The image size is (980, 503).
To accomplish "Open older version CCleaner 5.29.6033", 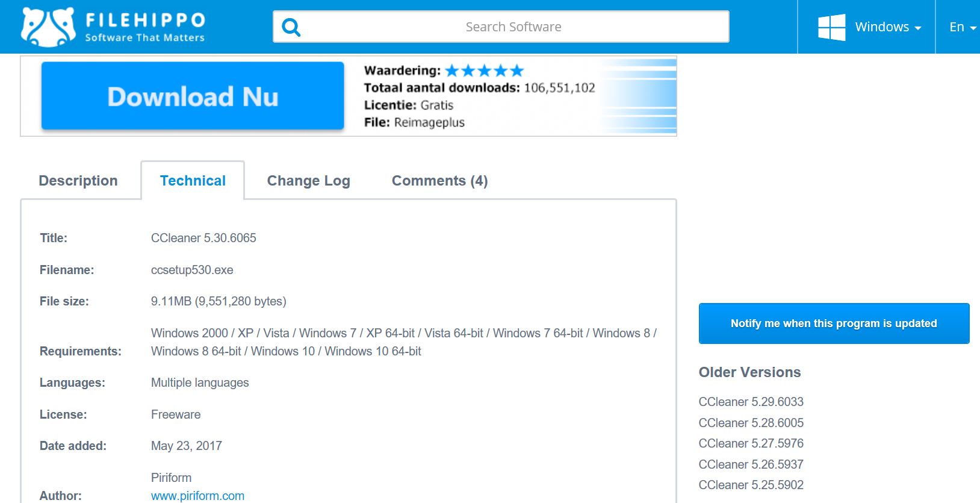I will [x=751, y=402].
